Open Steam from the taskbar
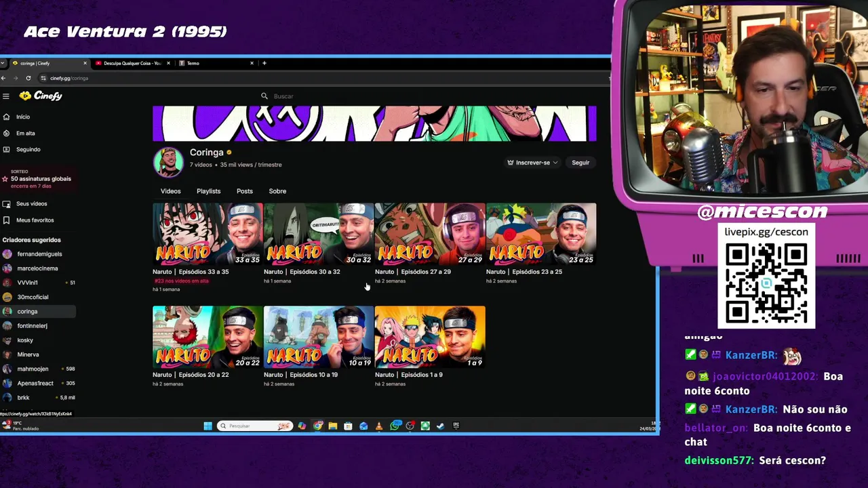 pos(441,426)
